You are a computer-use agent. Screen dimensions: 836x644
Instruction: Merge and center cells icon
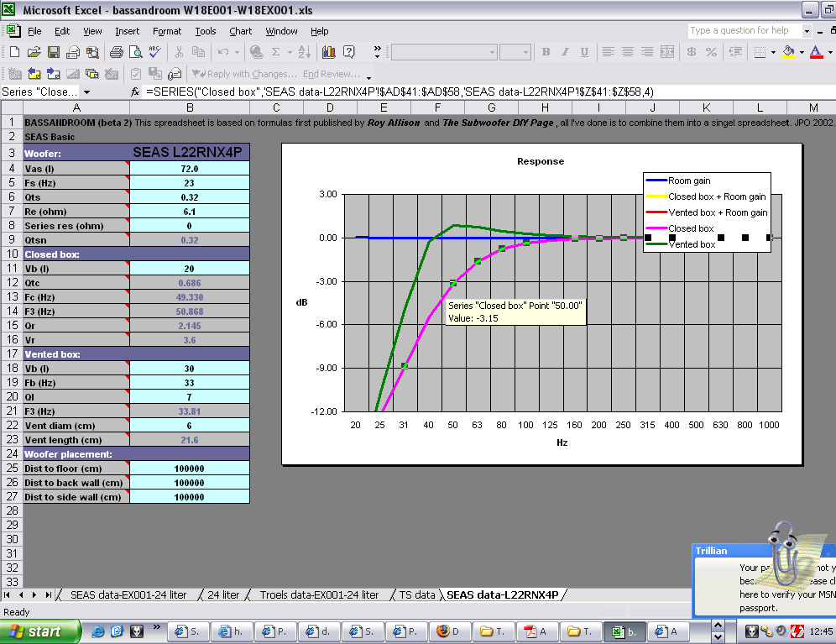pos(667,52)
